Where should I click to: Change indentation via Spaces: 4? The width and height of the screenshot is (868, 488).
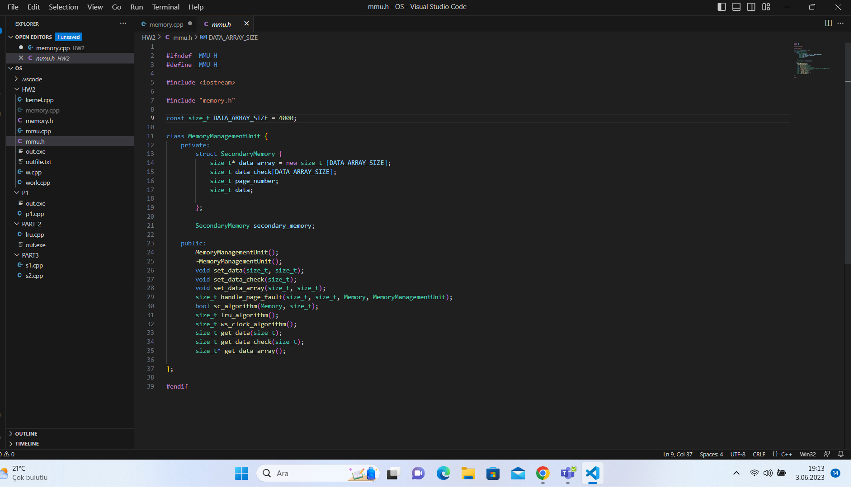[x=711, y=454]
